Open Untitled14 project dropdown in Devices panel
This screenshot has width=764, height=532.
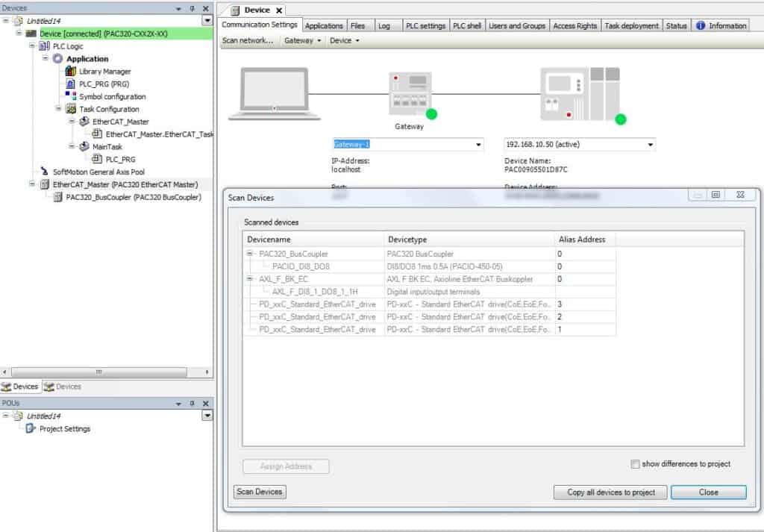pos(207,20)
